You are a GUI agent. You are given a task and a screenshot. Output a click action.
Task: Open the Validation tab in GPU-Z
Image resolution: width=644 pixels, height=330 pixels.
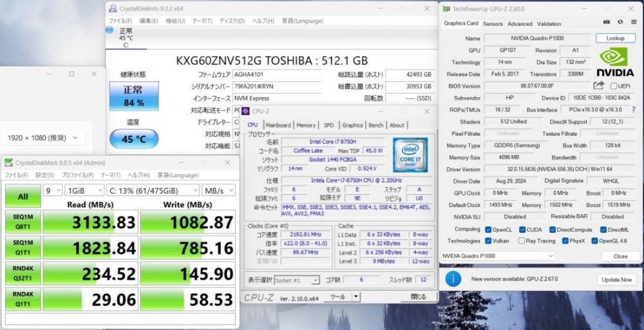click(x=549, y=24)
